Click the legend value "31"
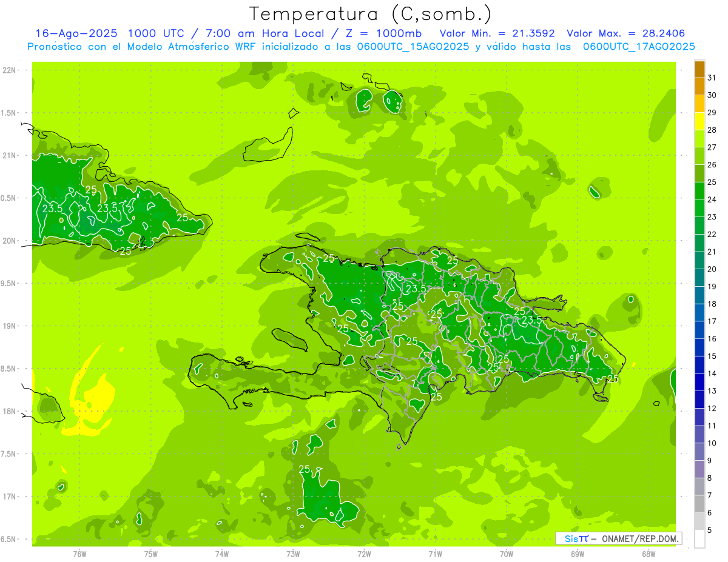Image resolution: width=728 pixels, height=562 pixels. [x=712, y=78]
